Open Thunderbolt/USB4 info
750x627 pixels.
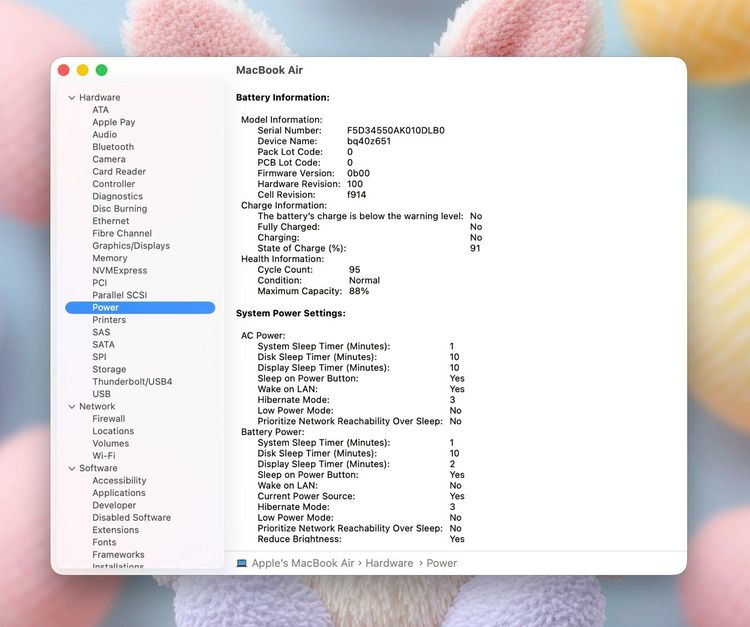click(132, 382)
